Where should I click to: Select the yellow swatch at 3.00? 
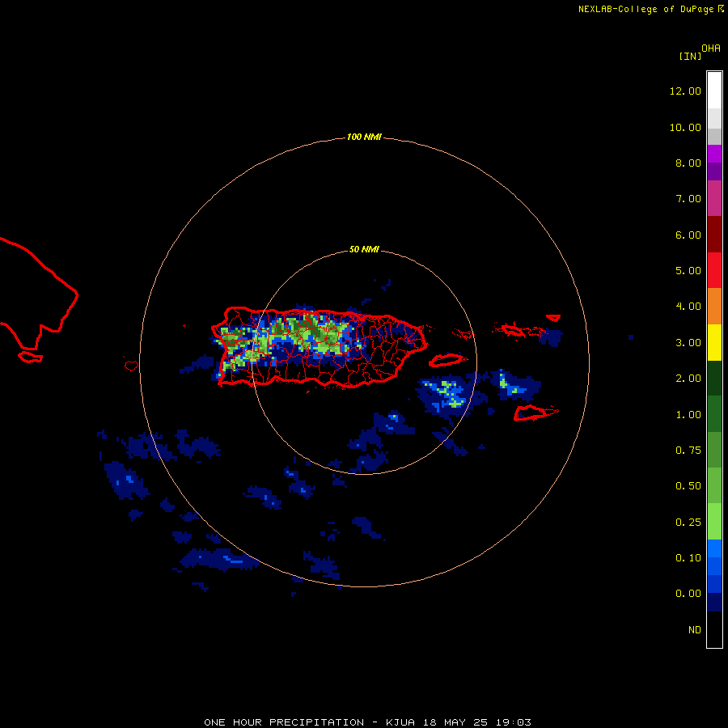point(714,342)
